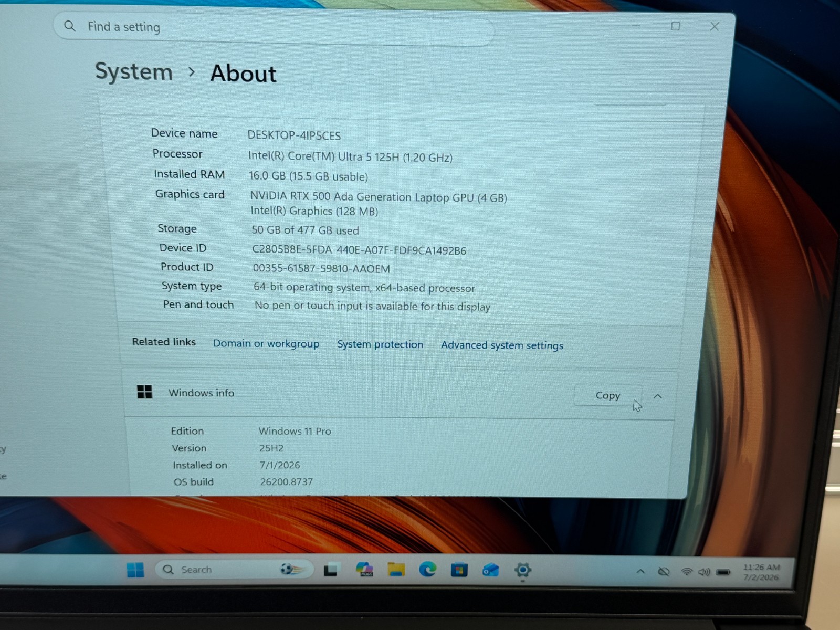
Task: Select the device name DESKTOP-4IP5CES
Action: coord(294,135)
